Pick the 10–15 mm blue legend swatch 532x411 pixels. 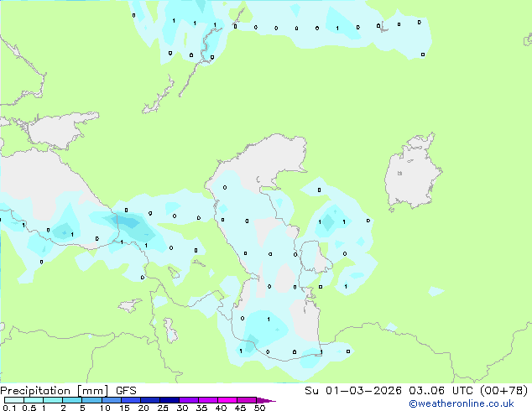pyautogui.click(x=111, y=400)
